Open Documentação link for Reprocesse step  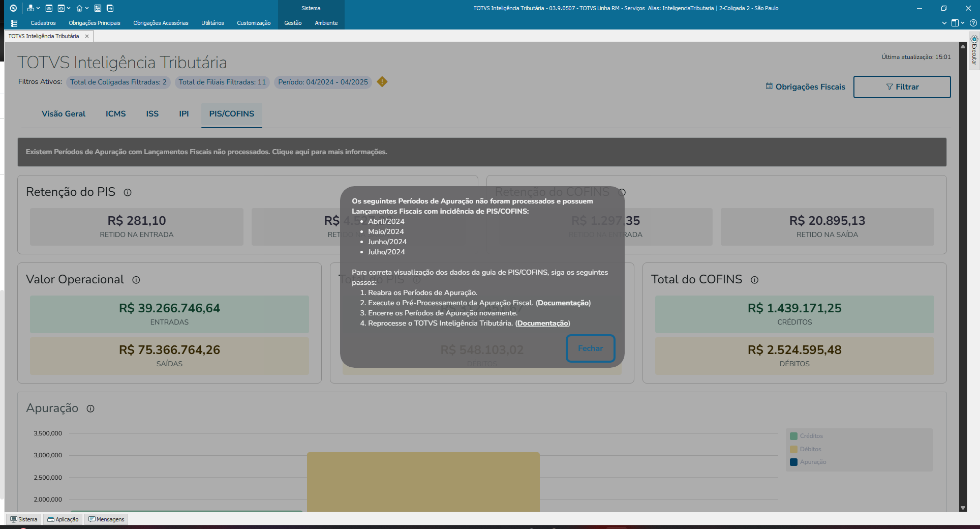click(x=543, y=323)
